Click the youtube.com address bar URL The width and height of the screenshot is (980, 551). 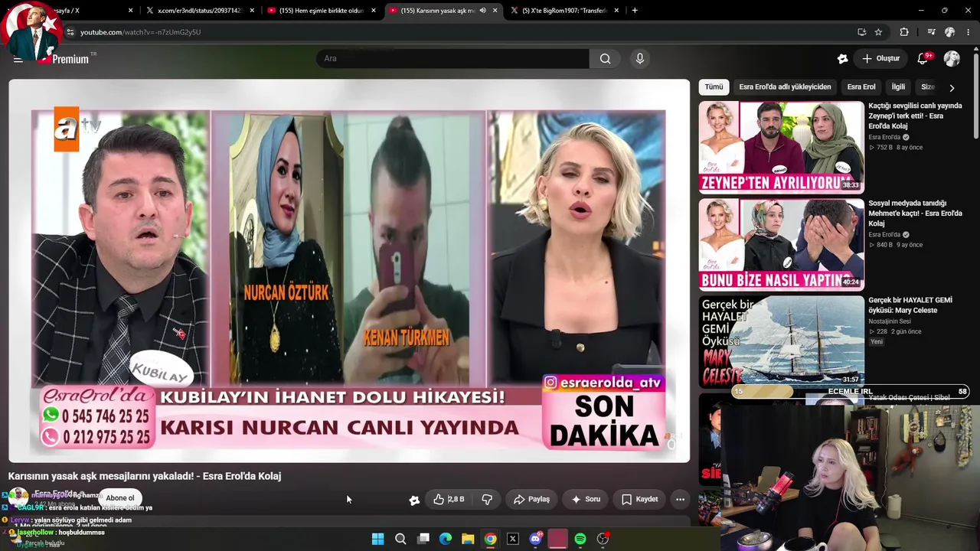click(140, 32)
